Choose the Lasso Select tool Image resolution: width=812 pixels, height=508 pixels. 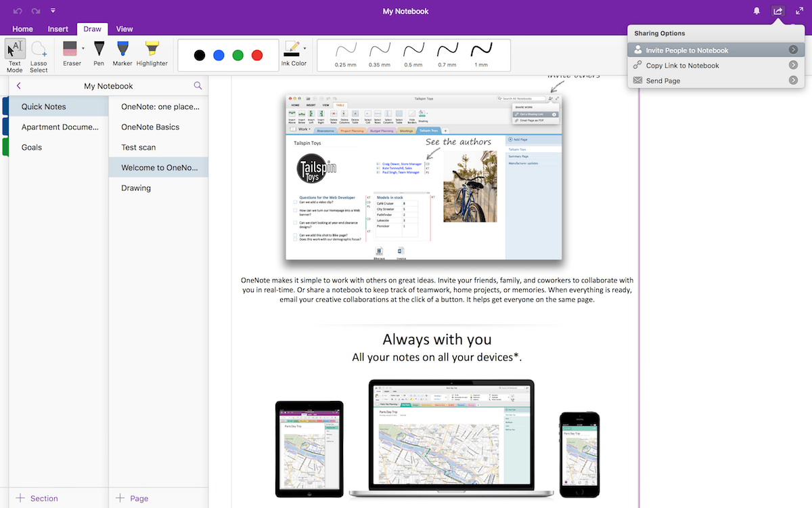coord(39,56)
